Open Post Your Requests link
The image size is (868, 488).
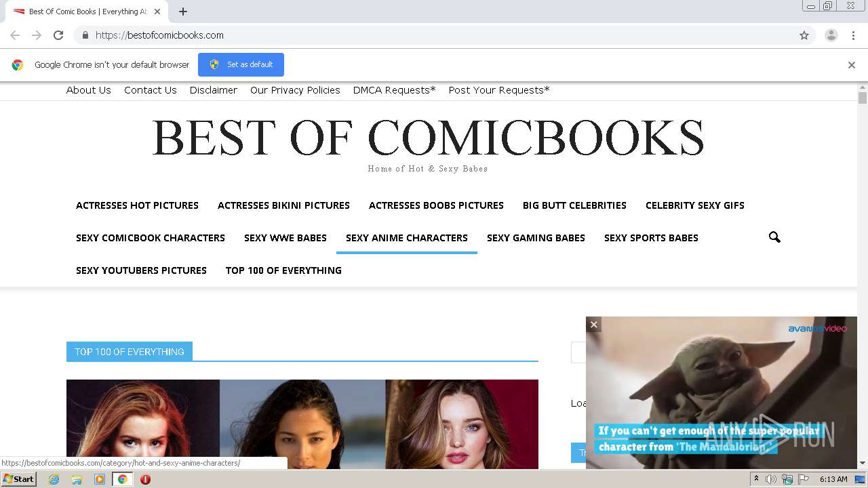point(499,90)
